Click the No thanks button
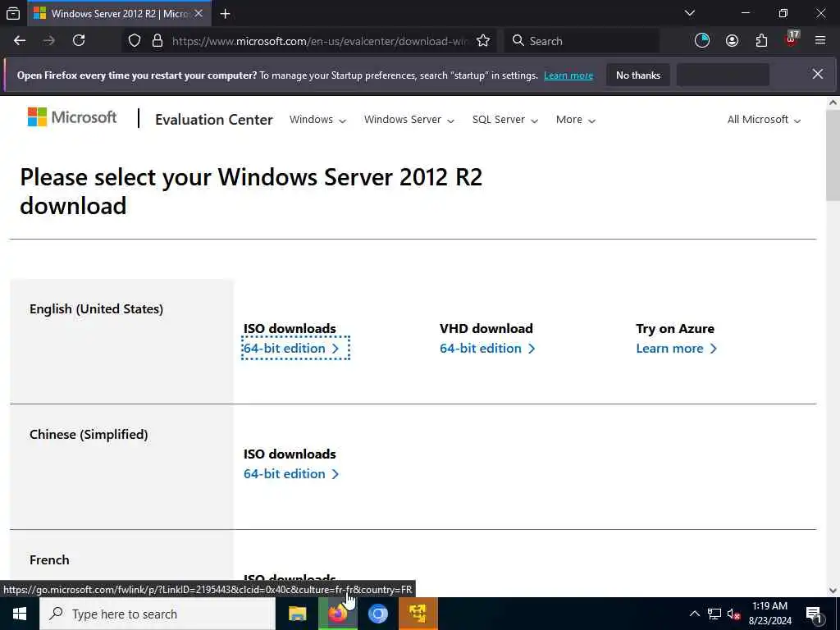840x630 pixels. pos(638,75)
